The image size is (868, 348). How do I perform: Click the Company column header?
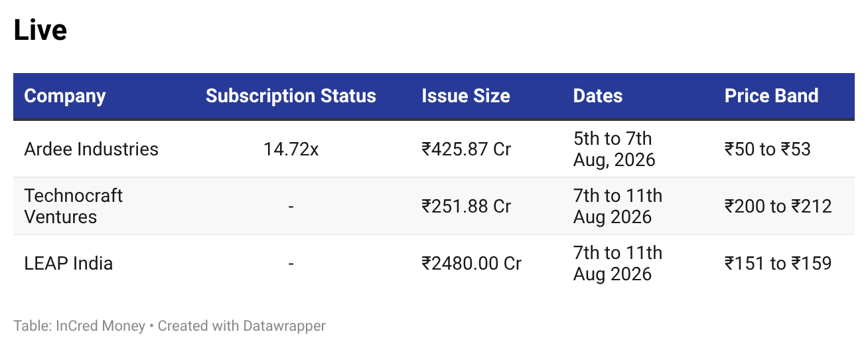point(65,96)
